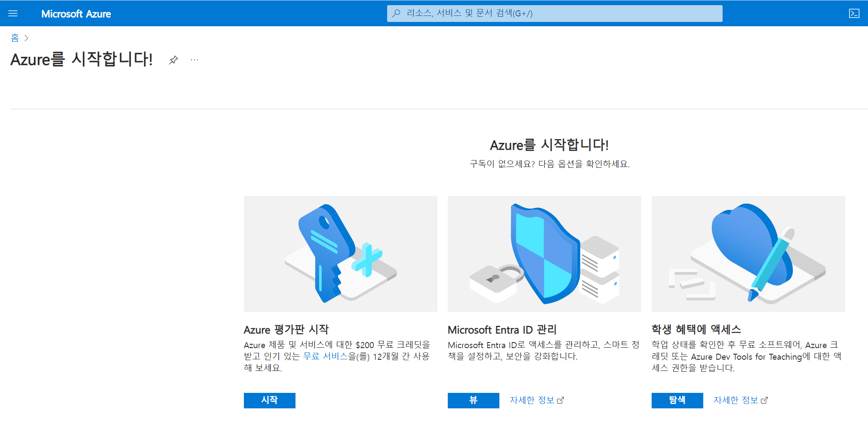
Task: Click the 탐색 button for student benefits
Action: pos(677,400)
